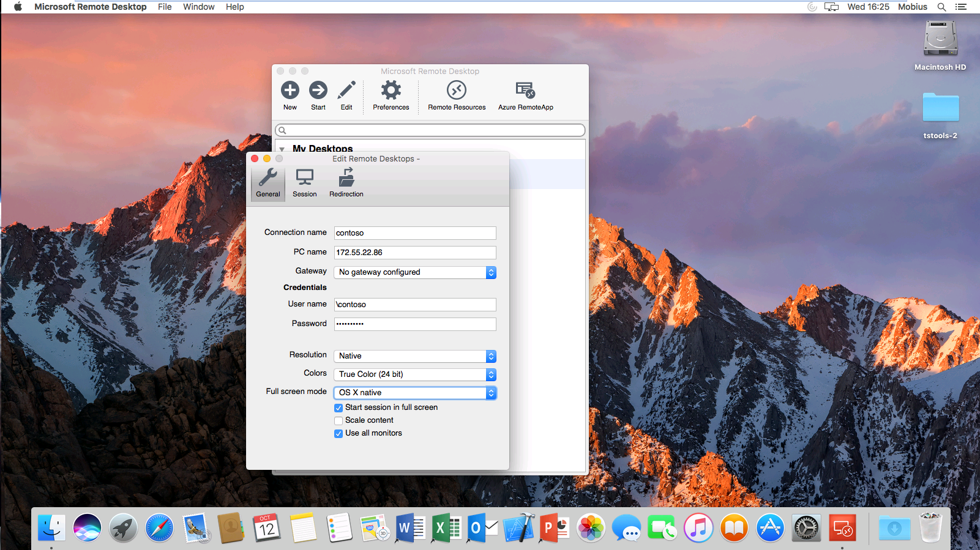Image resolution: width=980 pixels, height=550 pixels.
Task: Open the File menu
Action: pos(165,7)
